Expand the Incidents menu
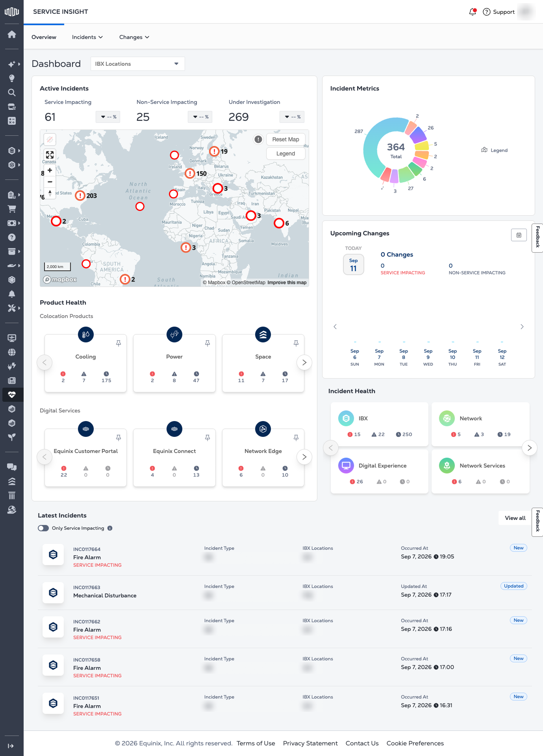This screenshot has width=543, height=756. click(87, 37)
